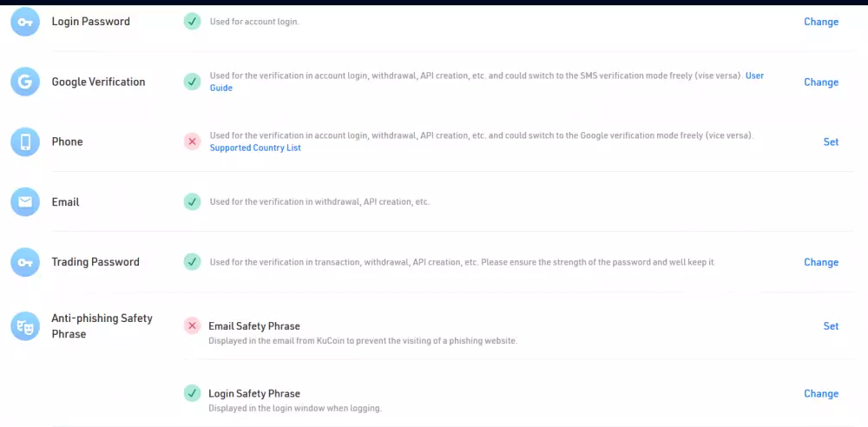Screen dimensions: 868x427
Task: Change the Trading Password
Action: tap(820, 262)
